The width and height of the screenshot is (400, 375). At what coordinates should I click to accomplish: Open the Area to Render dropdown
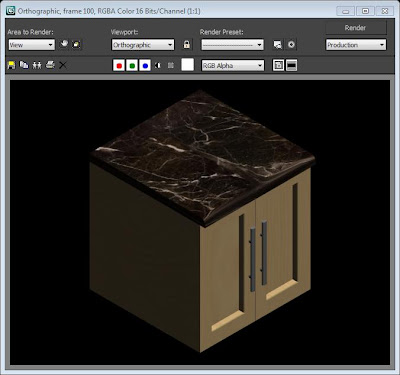[x=32, y=45]
